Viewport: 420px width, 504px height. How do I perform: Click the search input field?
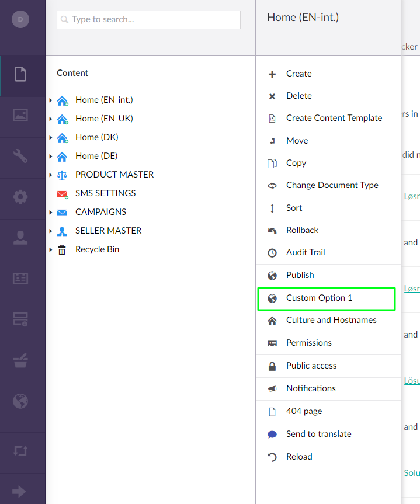coord(148,19)
